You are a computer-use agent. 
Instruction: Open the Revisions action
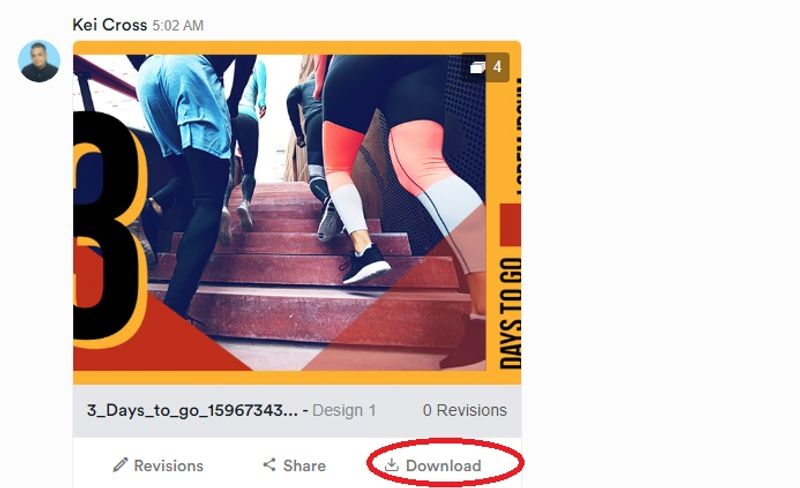pos(158,465)
